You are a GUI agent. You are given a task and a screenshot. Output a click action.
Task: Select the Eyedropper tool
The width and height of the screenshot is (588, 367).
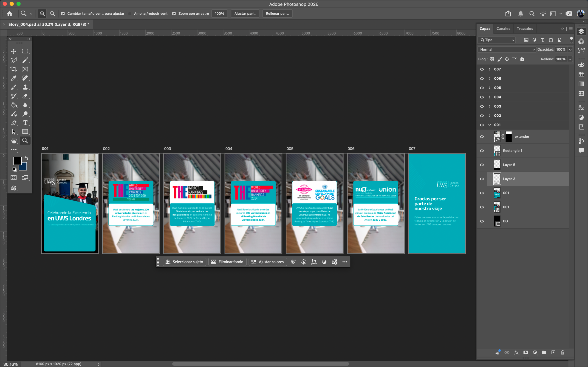14,78
